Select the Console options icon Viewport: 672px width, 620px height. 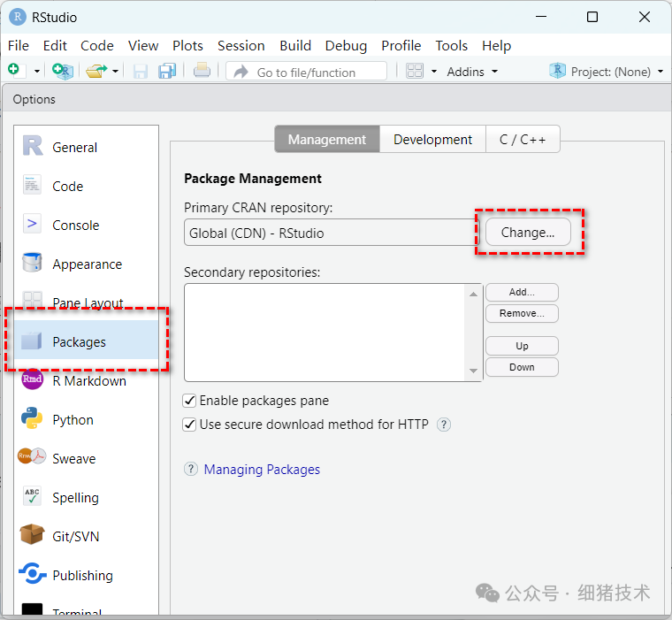[x=32, y=224]
